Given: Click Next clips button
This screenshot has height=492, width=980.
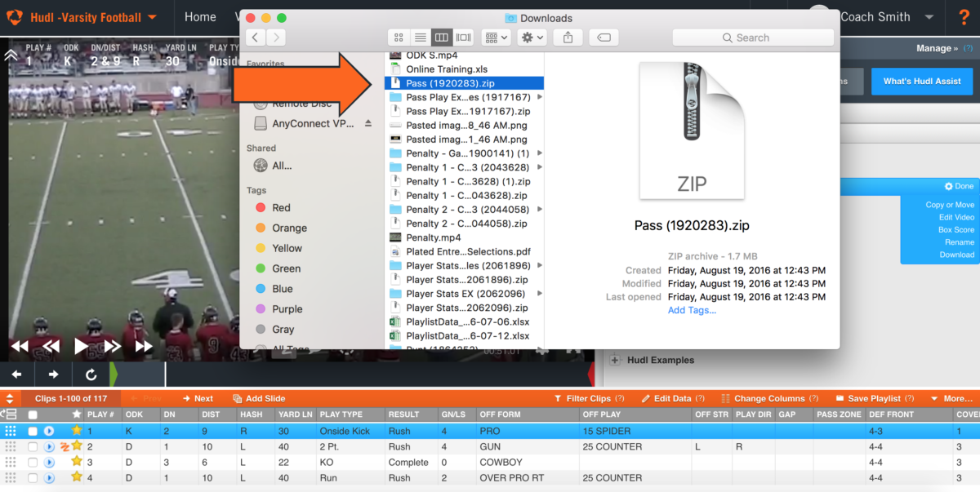Looking at the screenshot, I should click(198, 398).
